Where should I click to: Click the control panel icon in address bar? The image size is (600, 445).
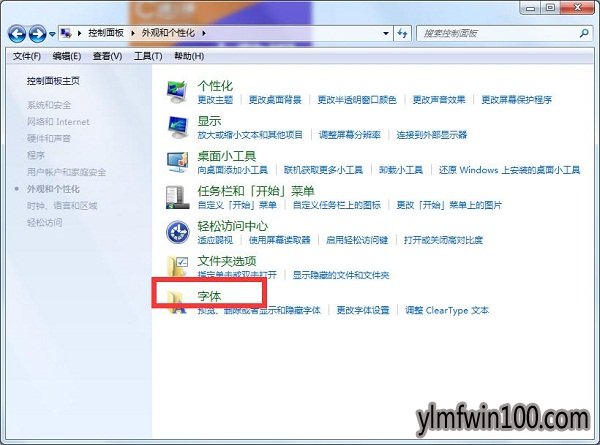[x=66, y=33]
